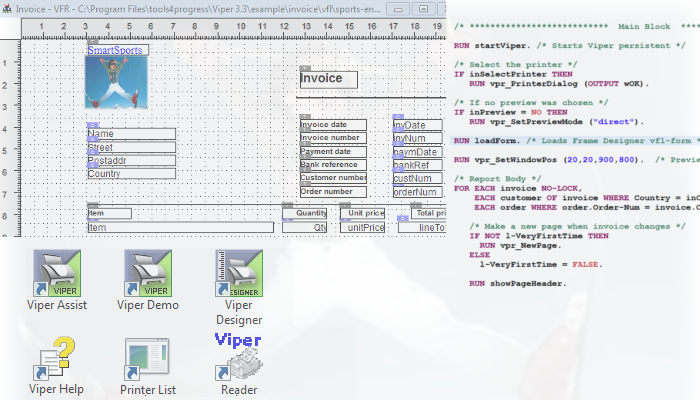
Task: Click the '/* Report Body */' comment line
Action: 497,179
